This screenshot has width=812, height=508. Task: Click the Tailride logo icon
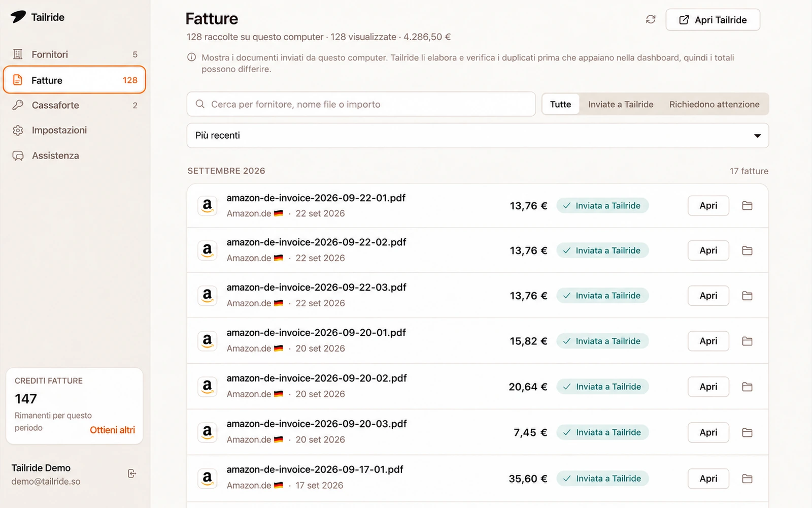[18, 17]
